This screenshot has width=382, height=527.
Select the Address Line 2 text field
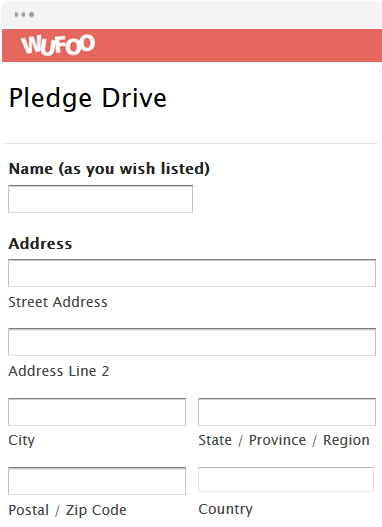click(x=192, y=342)
